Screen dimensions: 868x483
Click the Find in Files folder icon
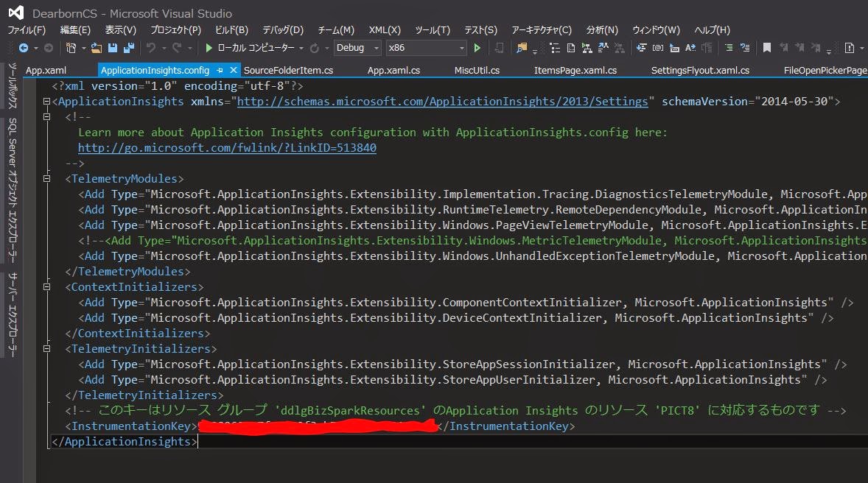tap(522, 48)
